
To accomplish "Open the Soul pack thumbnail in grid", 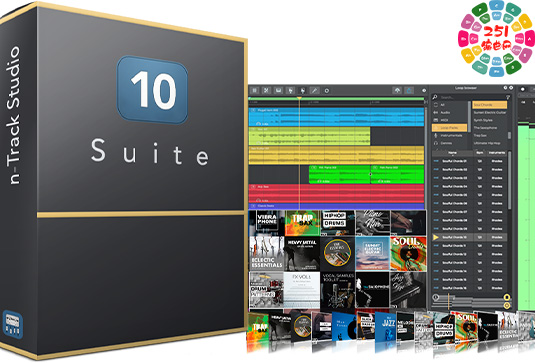I will pyautogui.click(x=408, y=254).
